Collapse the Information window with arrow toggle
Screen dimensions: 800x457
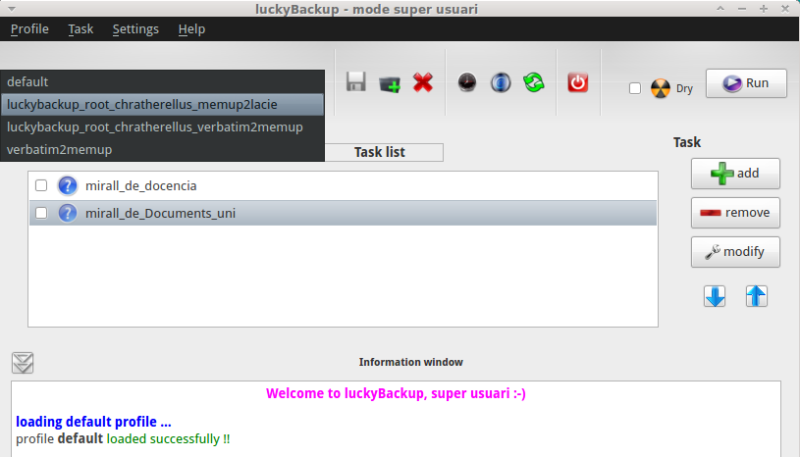pos(23,362)
